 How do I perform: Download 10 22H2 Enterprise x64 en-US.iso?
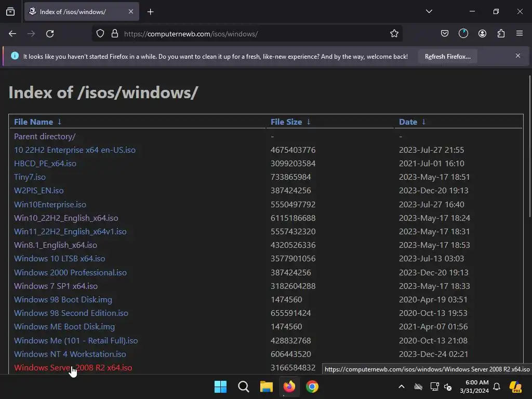(75, 150)
